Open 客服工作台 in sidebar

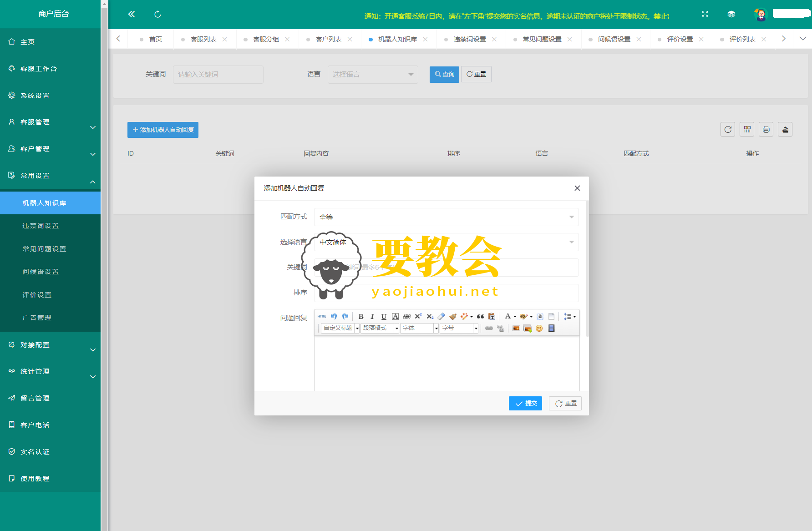point(50,69)
